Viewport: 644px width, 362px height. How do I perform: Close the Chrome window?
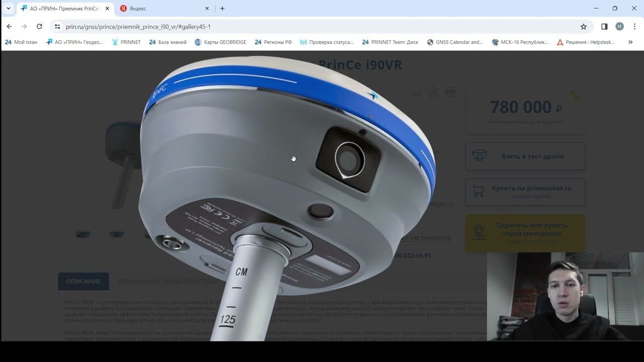pyautogui.click(x=634, y=9)
